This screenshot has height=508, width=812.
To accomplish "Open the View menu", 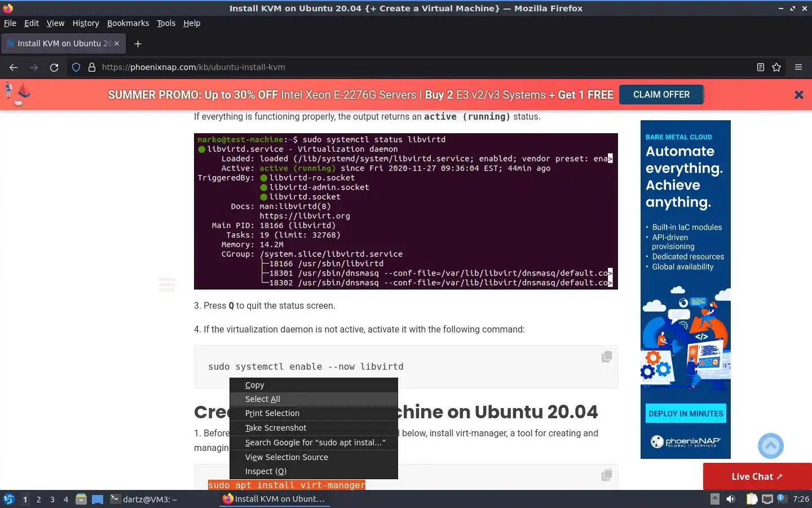I will click(55, 23).
